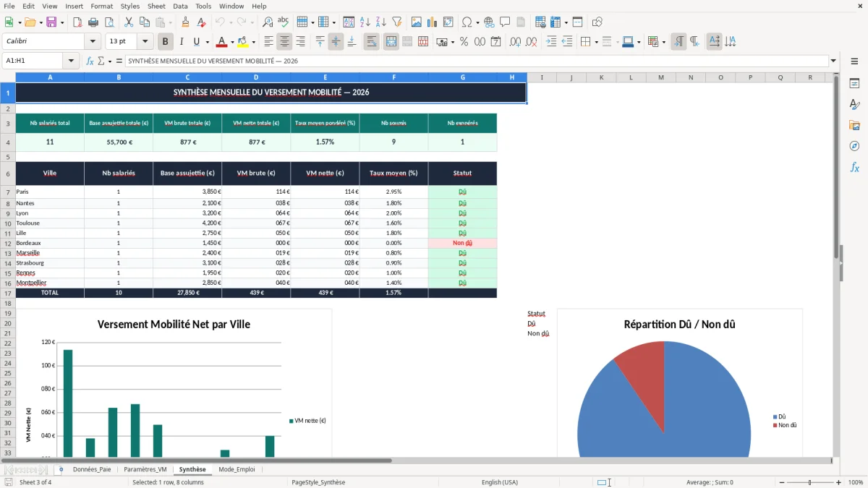The image size is (868, 488).
Task: Expand the Name Box dropdown
Action: click(x=72, y=61)
